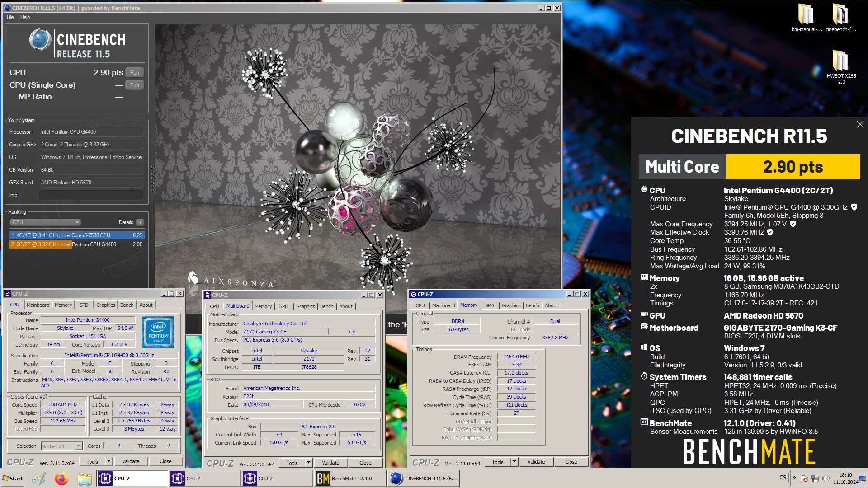Switch to CINEBENCH R11.5 taskbar button
Image resolution: width=868 pixels, height=488 pixels.
pos(424,479)
